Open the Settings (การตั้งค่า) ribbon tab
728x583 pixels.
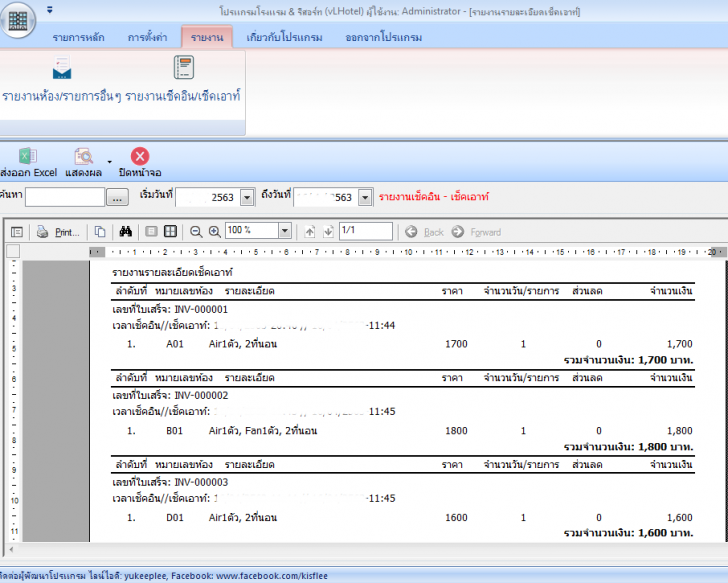coord(146,38)
